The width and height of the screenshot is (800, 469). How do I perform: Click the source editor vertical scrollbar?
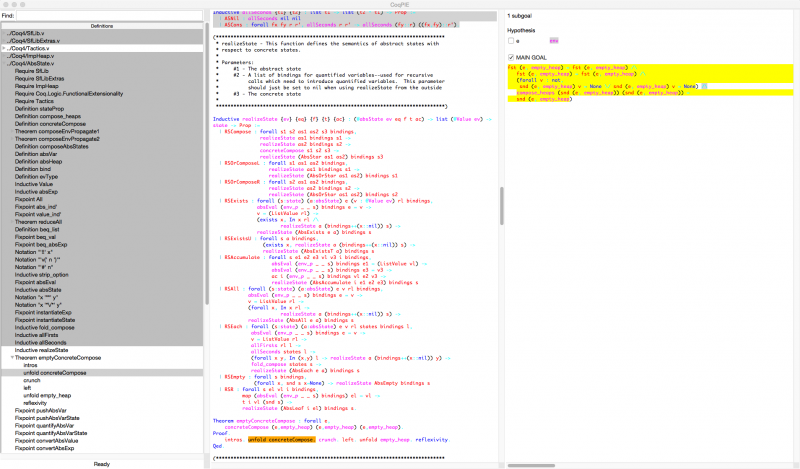(502, 206)
